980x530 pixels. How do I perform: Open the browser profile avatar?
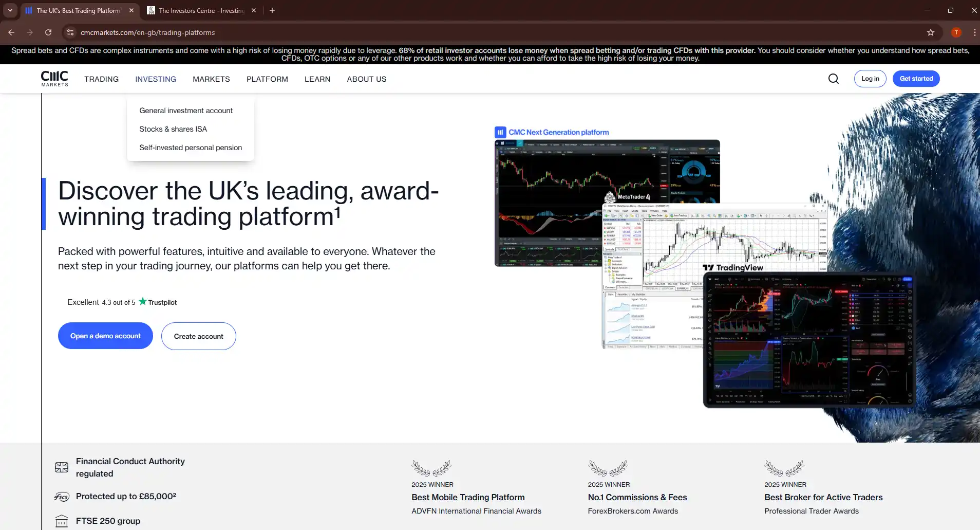[x=956, y=32]
